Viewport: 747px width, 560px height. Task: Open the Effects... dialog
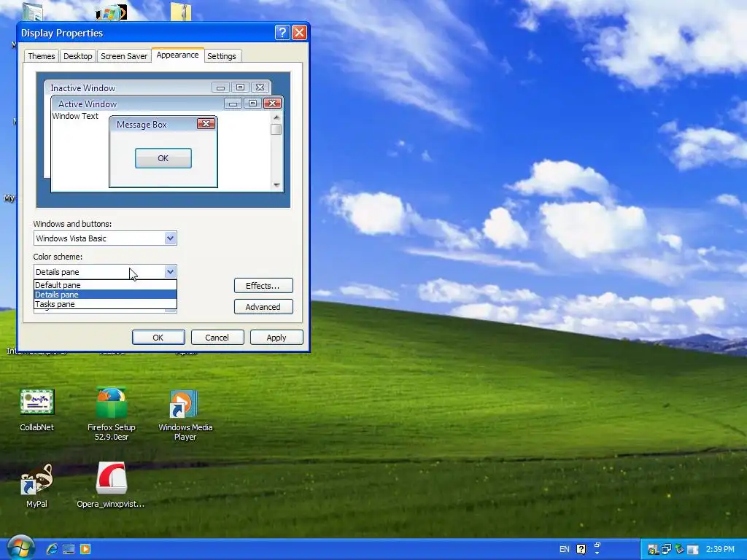click(x=263, y=286)
